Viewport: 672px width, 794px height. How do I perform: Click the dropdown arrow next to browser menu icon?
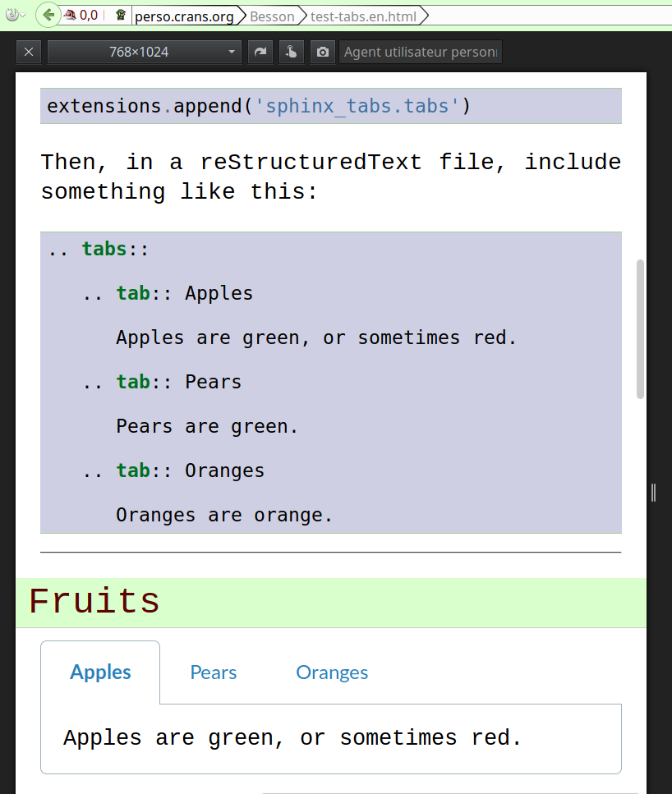click(23, 15)
